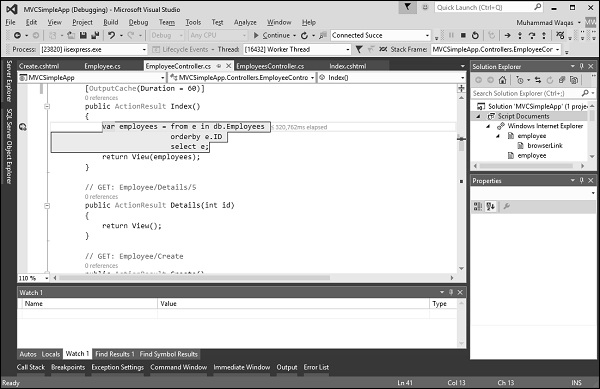Open the Properties object selector dropdown

point(593,193)
